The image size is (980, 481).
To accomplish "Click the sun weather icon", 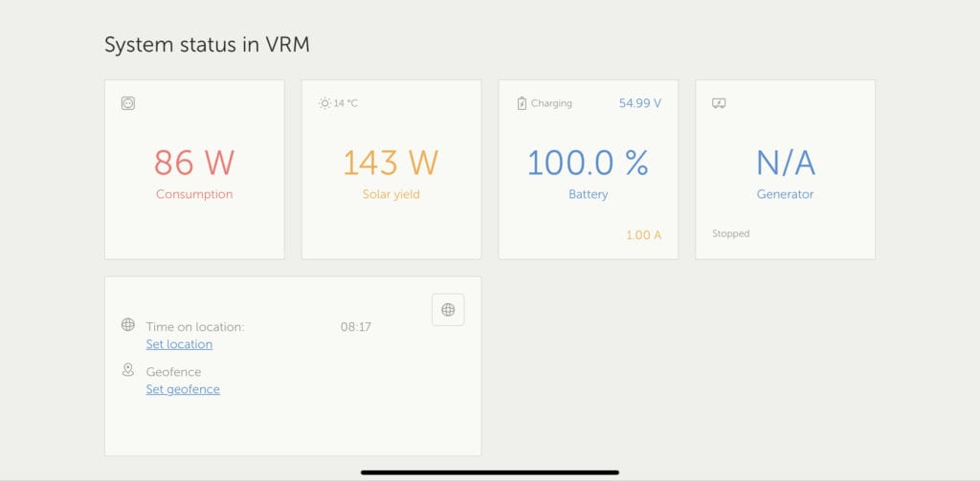I will [324, 103].
